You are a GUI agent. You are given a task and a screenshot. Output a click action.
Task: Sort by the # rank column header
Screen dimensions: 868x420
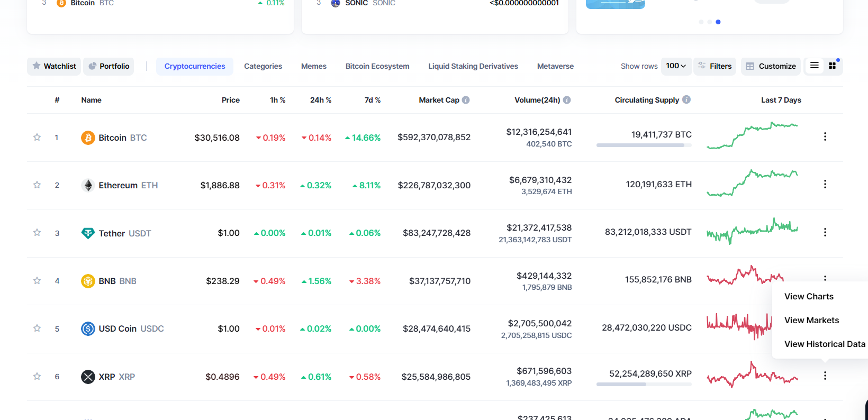pyautogui.click(x=57, y=100)
